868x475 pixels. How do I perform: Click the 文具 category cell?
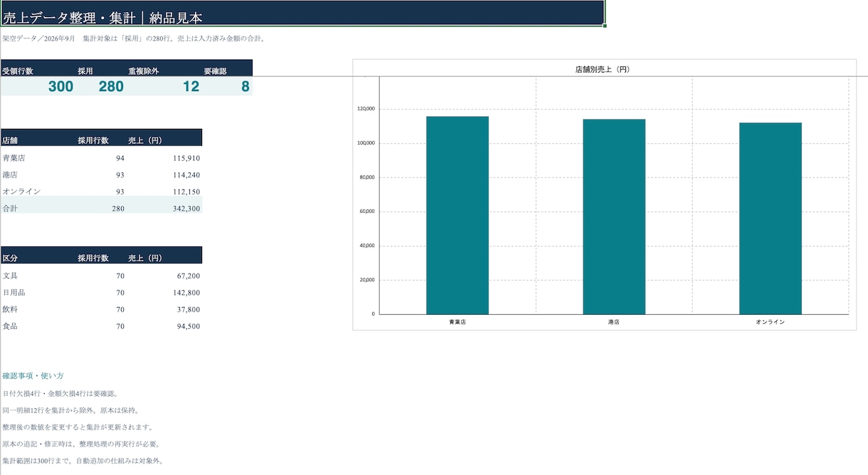pos(10,276)
